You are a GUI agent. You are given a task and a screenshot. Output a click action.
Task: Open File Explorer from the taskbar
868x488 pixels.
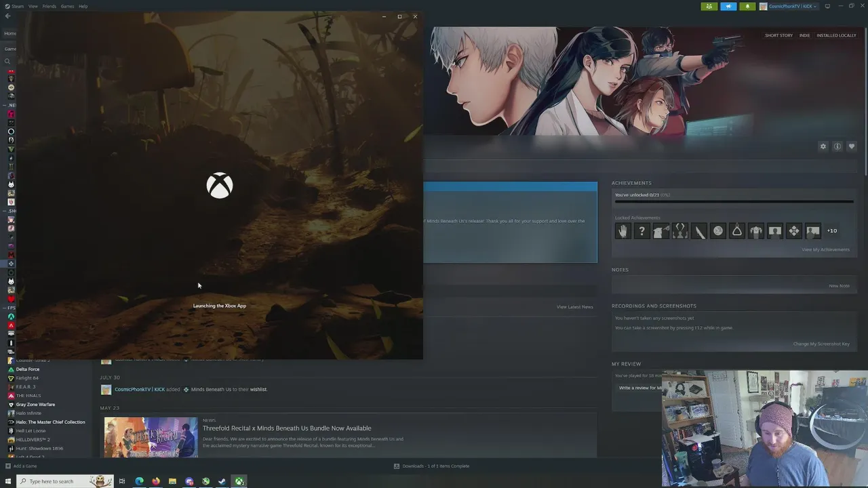[x=172, y=481]
